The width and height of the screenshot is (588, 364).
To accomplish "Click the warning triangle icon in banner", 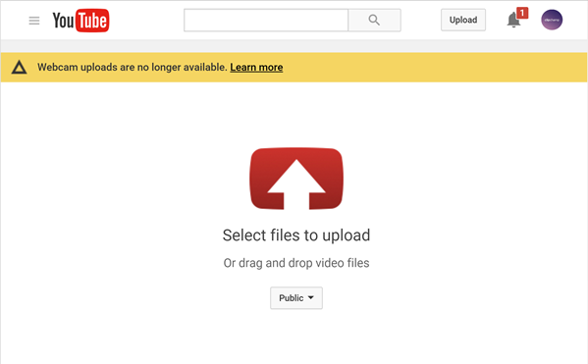I will (19, 68).
